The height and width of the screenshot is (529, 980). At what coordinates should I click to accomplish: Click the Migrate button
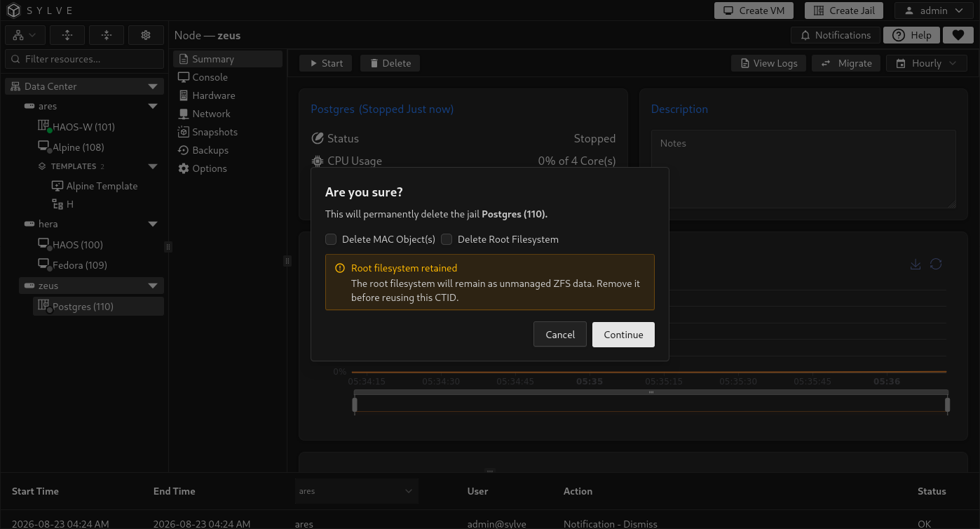[x=847, y=63]
